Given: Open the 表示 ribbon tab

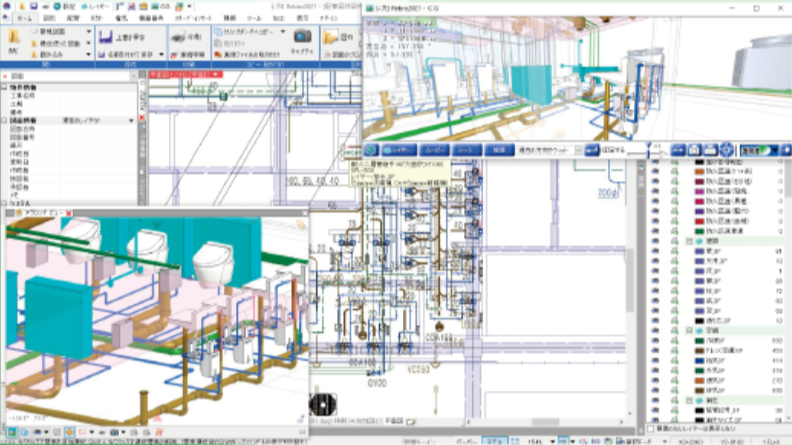Looking at the screenshot, I should tap(302, 18).
